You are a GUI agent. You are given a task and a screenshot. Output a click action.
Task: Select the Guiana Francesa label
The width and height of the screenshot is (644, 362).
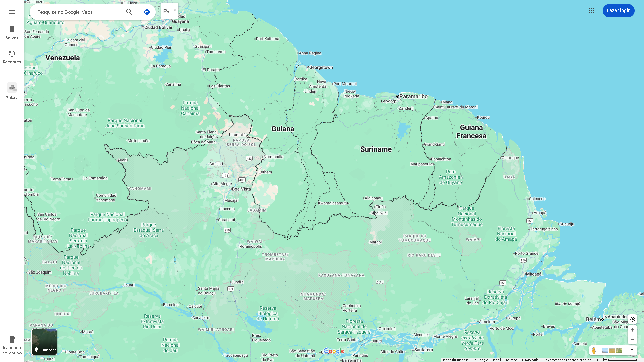point(471,132)
